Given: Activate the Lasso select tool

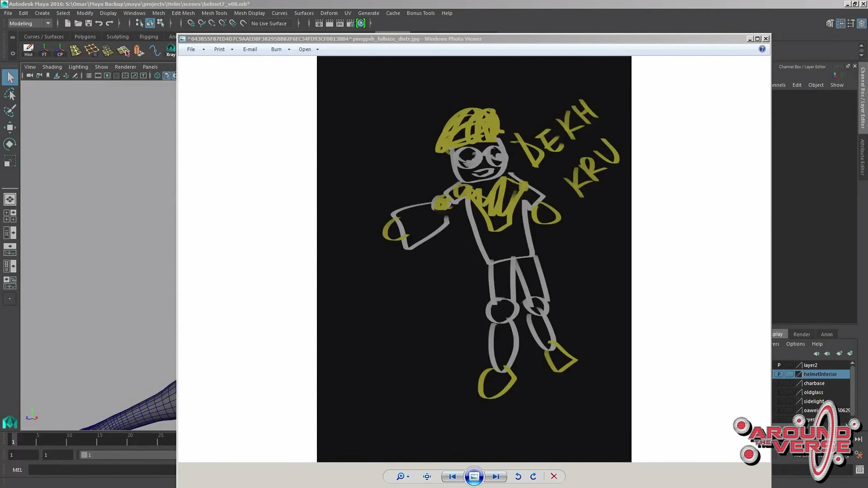Looking at the screenshot, I should 9,94.
